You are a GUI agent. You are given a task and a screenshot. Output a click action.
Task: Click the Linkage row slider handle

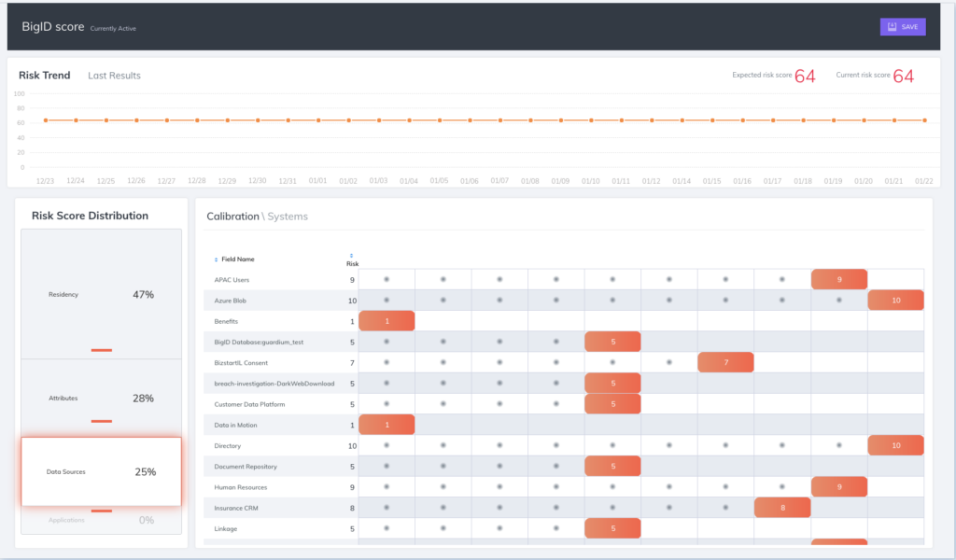(x=612, y=528)
